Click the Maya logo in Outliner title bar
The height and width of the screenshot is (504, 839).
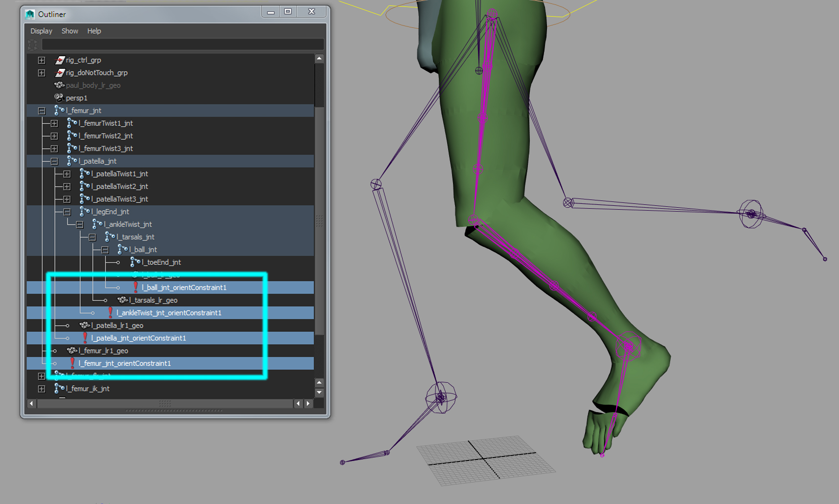click(30, 14)
